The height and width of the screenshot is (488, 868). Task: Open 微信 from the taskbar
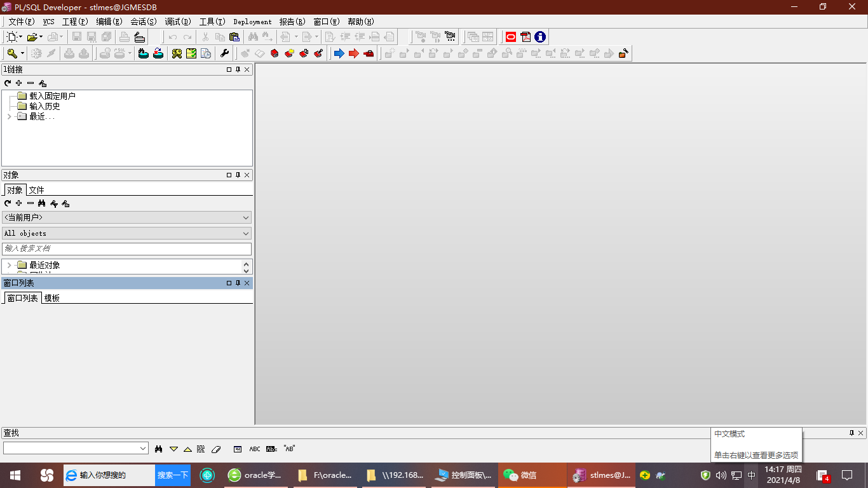[x=532, y=475]
